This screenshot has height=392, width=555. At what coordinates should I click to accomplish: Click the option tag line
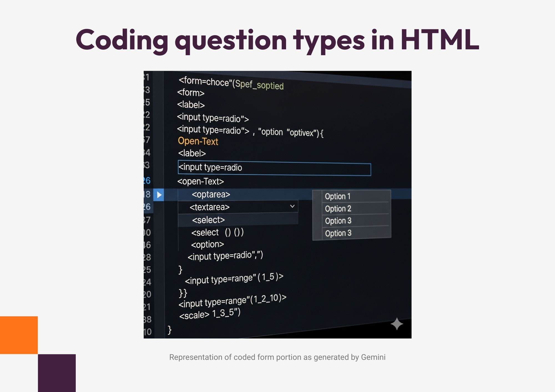pos(207,244)
